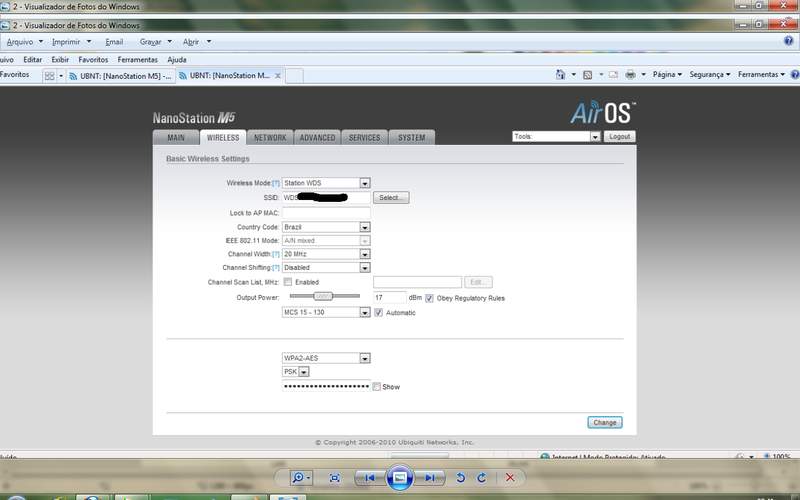This screenshot has width=800, height=500.
Task: Go to next photo in Photo Viewer
Action: click(430, 478)
